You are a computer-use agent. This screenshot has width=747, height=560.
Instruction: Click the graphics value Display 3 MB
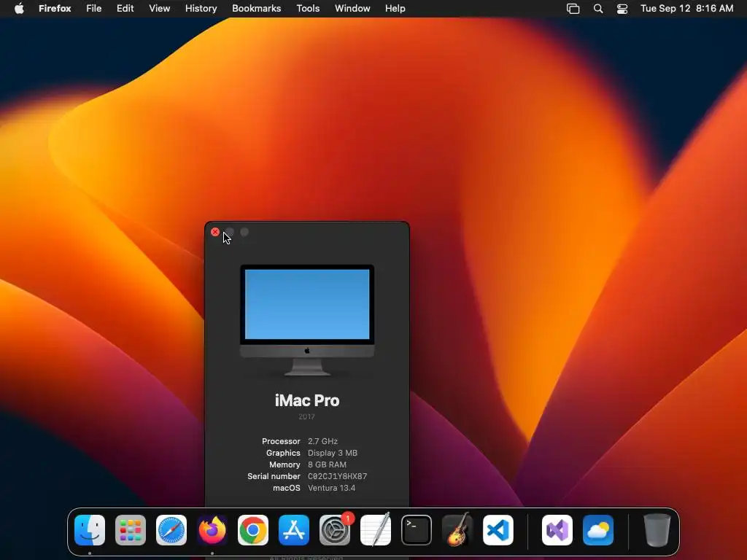[333, 453]
